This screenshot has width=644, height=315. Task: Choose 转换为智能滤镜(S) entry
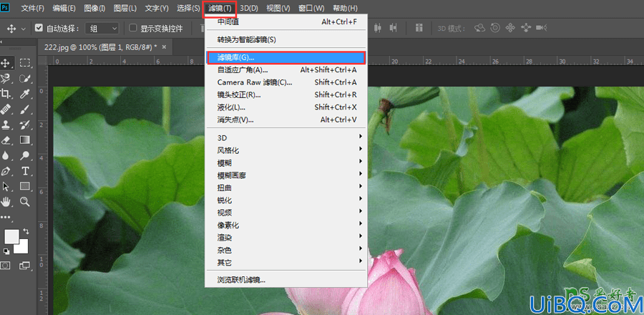click(286, 40)
